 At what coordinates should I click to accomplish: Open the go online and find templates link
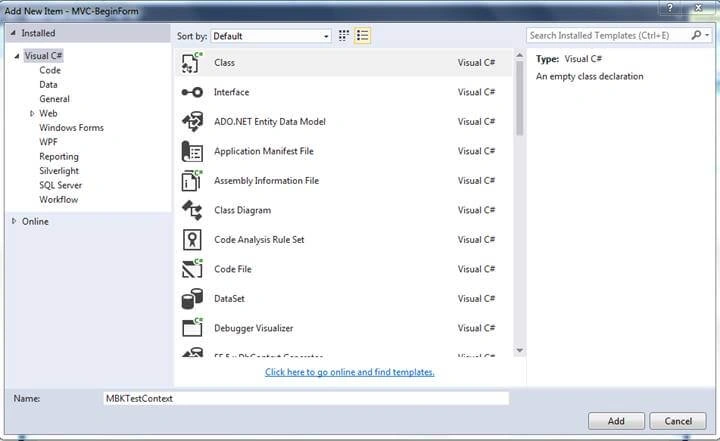(349, 372)
